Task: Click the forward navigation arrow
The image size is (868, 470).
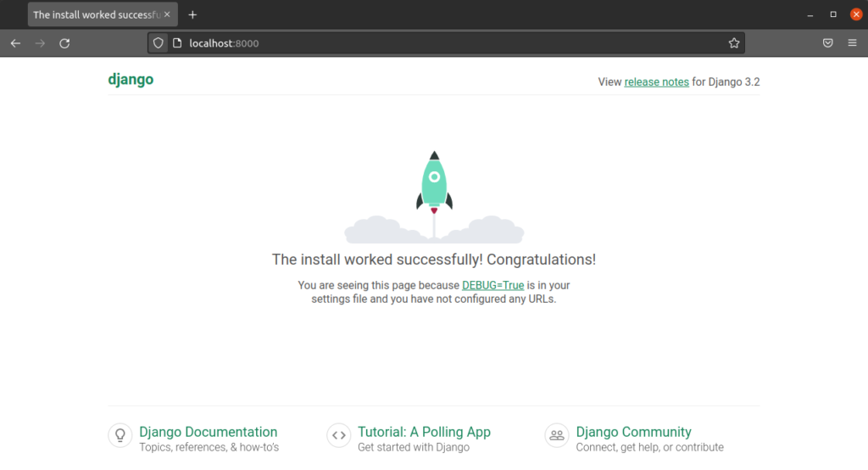Action: [40, 43]
